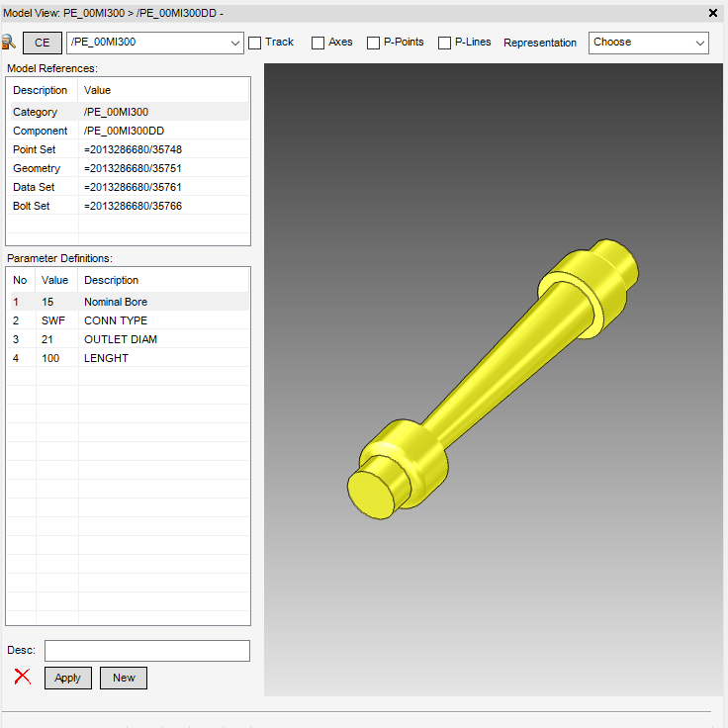The width and height of the screenshot is (728, 728).
Task: Enable the Track checkbox
Action: [255, 43]
